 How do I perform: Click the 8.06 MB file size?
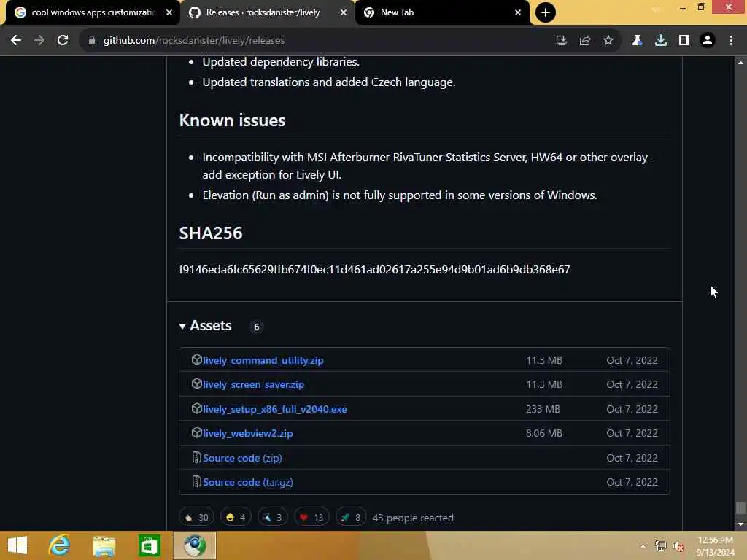pos(544,433)
